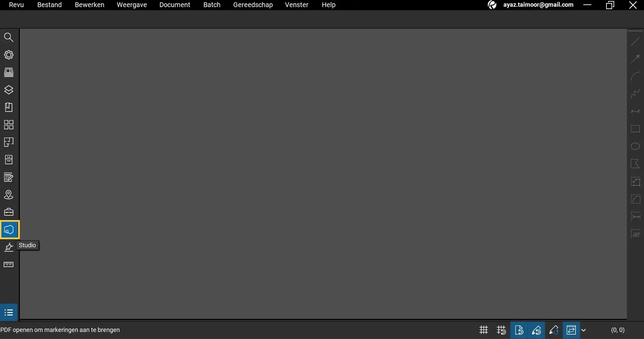Select the Polyline markup tool
The height and width of the screenshot is (339, 644).
(635, 94)
